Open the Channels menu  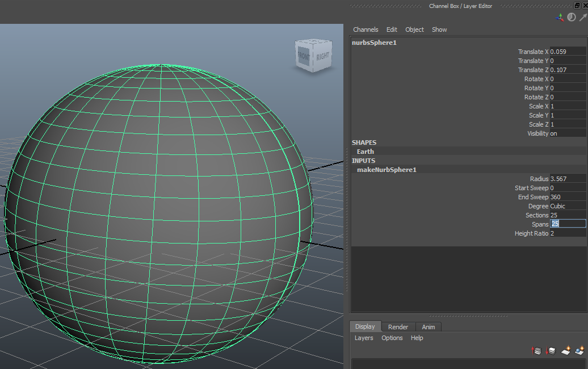pos(366,30)
